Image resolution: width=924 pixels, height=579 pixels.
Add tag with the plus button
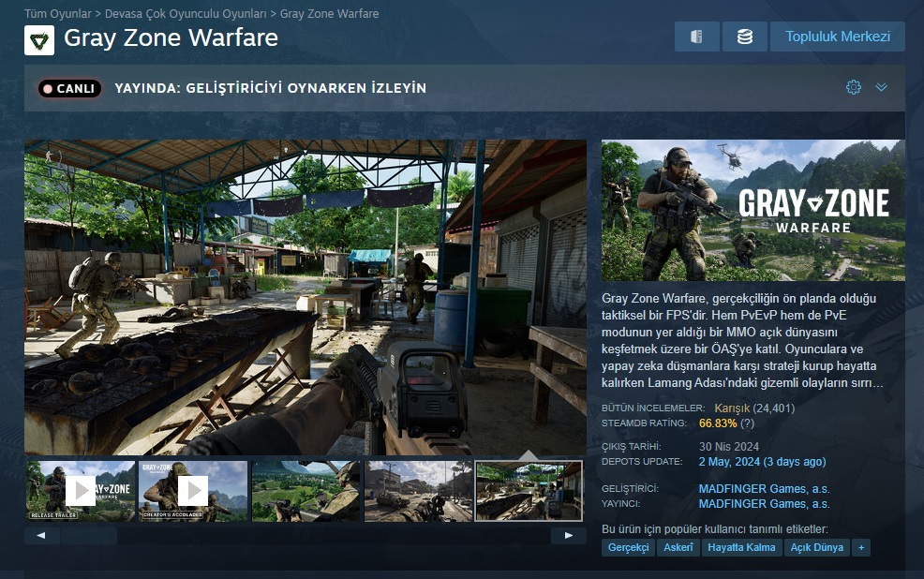tap(861, 547)
